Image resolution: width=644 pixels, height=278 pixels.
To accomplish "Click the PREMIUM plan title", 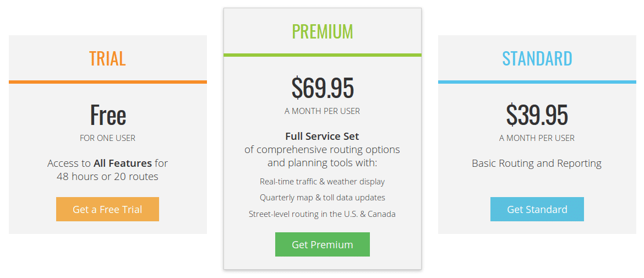I will (x=322, y=31).
